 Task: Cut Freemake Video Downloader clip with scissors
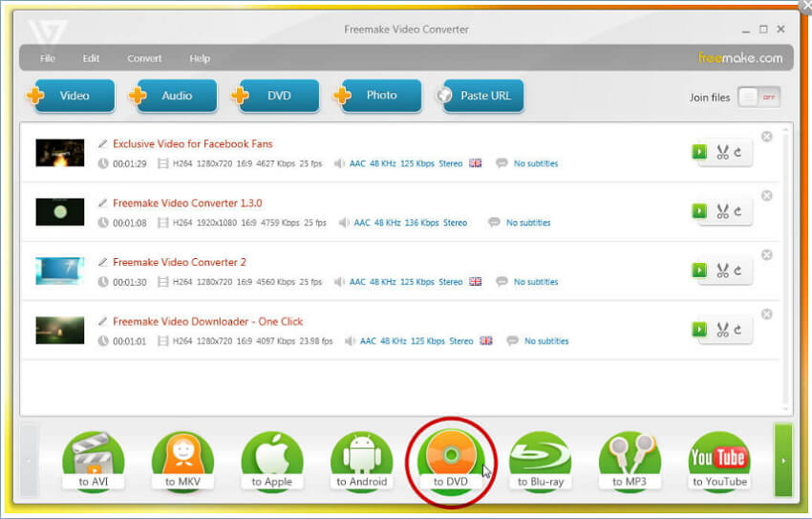[722, 330]
